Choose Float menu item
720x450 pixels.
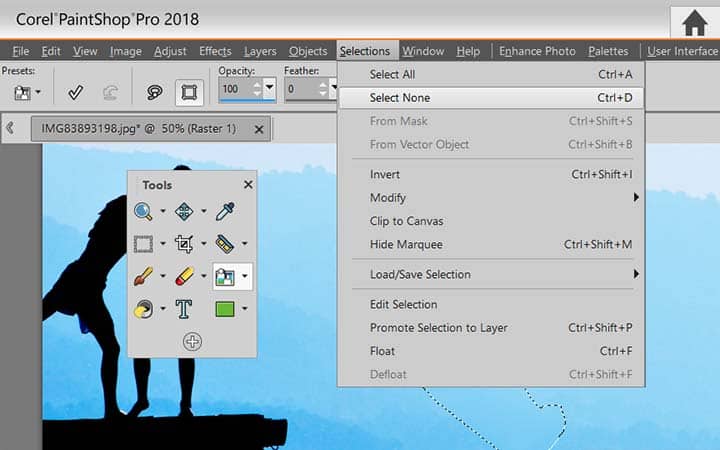click(491, 351)
